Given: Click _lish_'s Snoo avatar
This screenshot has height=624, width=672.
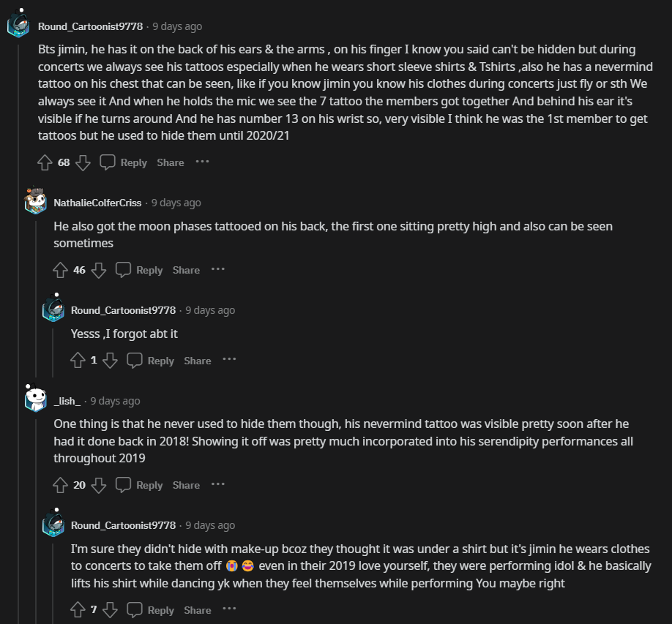Looking at the screenshot, I should pos(34,399).
